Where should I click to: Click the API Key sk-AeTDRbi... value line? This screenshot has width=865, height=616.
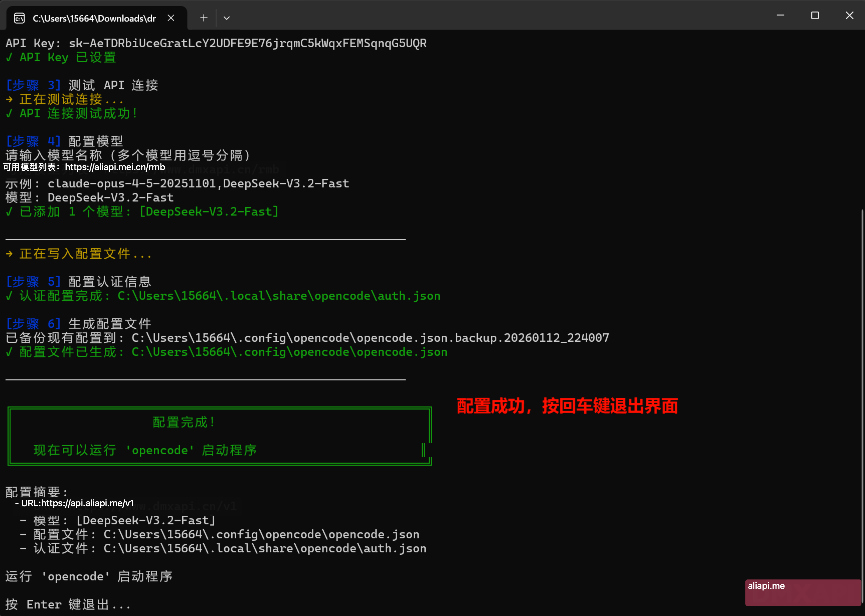pos(216,43)
